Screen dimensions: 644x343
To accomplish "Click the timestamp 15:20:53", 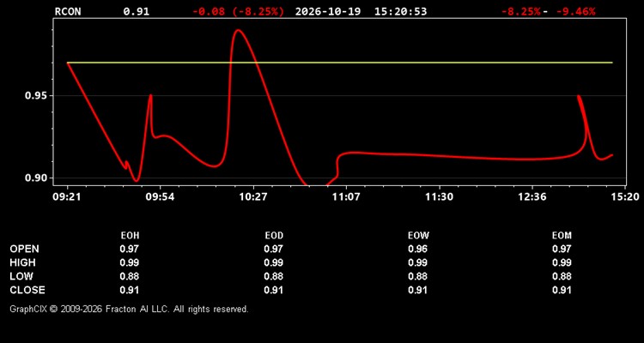I will (x=400, y=11).
